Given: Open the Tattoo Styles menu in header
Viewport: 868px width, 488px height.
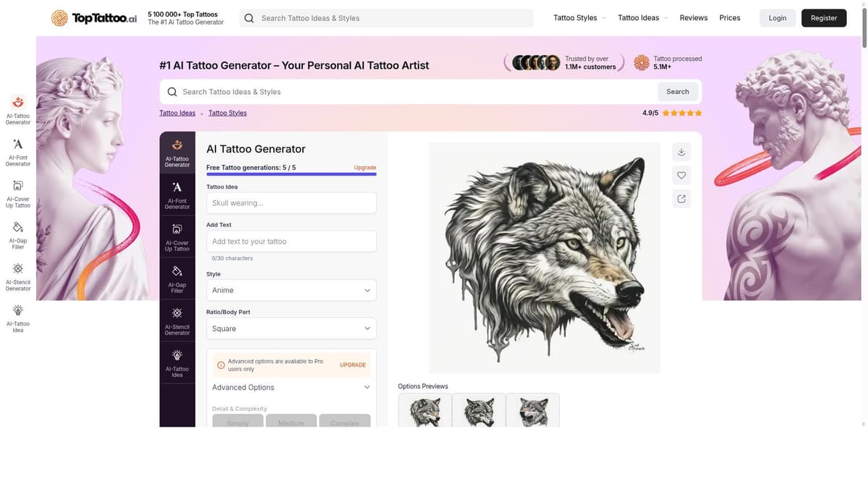Looking at the screenshot, I should click(579, 18).
